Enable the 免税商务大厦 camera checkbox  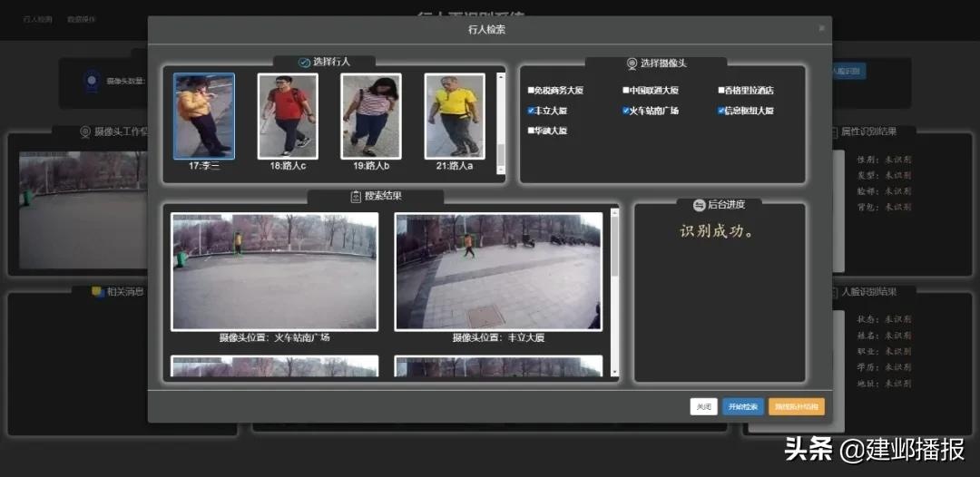[x=532, y=91]
